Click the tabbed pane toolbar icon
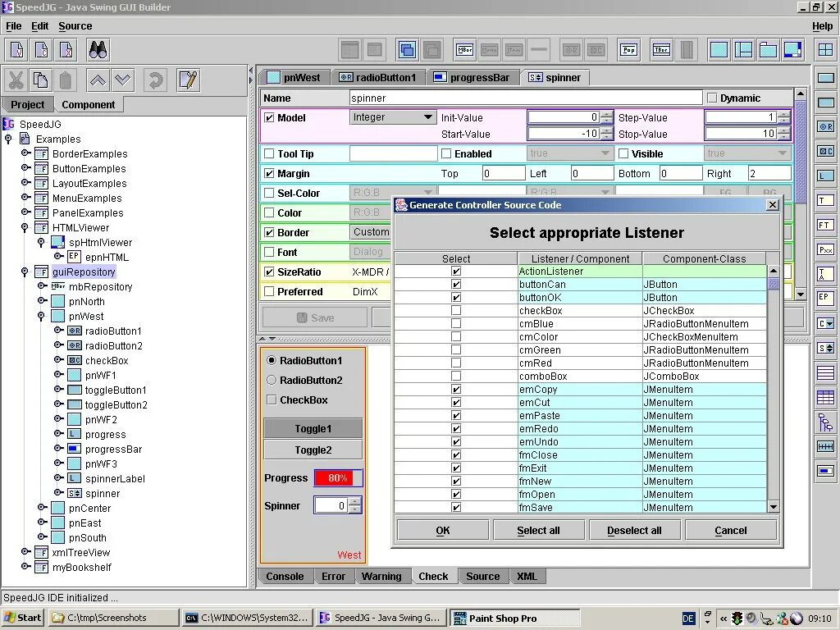Viewport: 840px width, 630px height. point(768,50)
